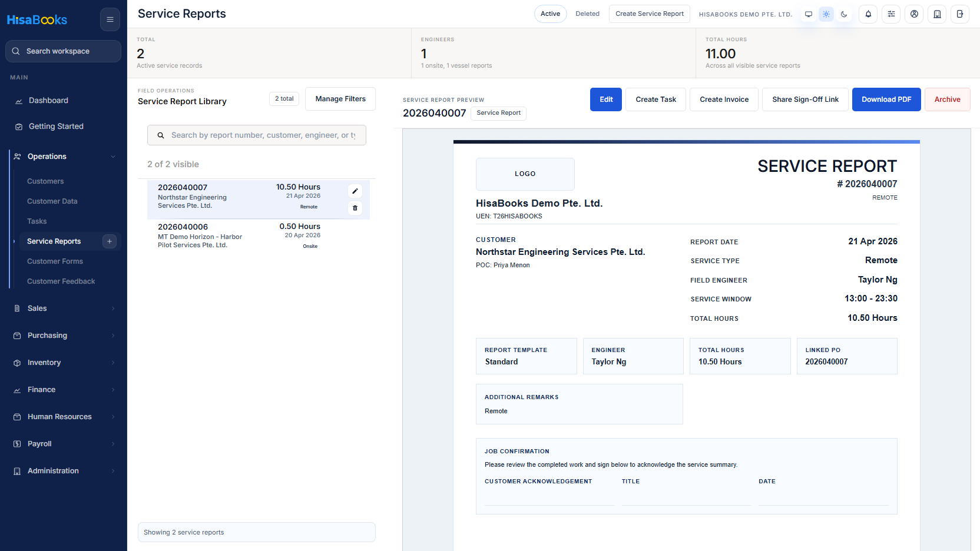980x551 pixels.
Task: Click the Download PDF button
Action: (x=886, y=99)
